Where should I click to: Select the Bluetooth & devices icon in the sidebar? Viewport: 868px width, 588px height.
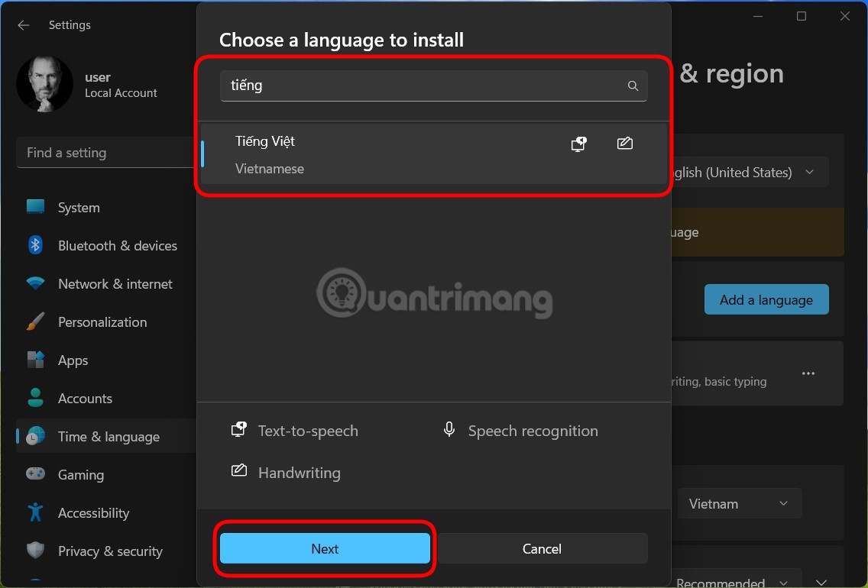pyautogui.click(x=35, y=245)
